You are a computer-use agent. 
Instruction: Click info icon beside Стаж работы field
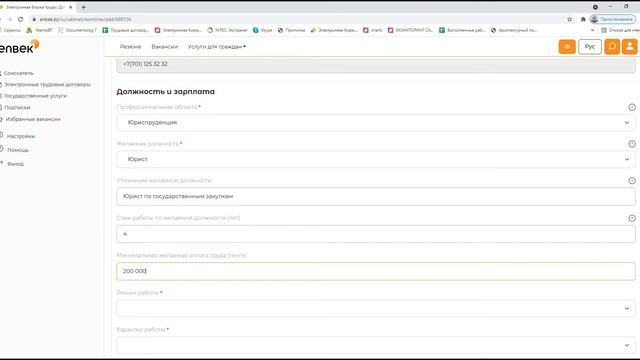coord(632,218)
